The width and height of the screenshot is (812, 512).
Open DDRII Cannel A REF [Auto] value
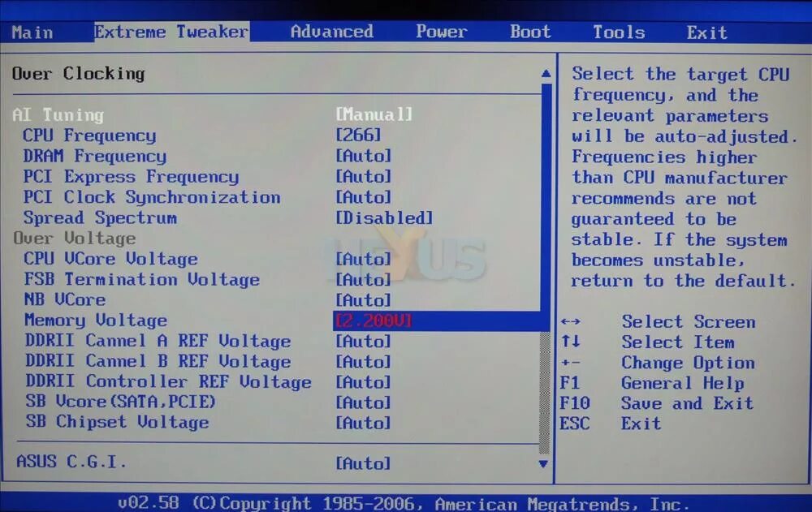tap(364, 341)
